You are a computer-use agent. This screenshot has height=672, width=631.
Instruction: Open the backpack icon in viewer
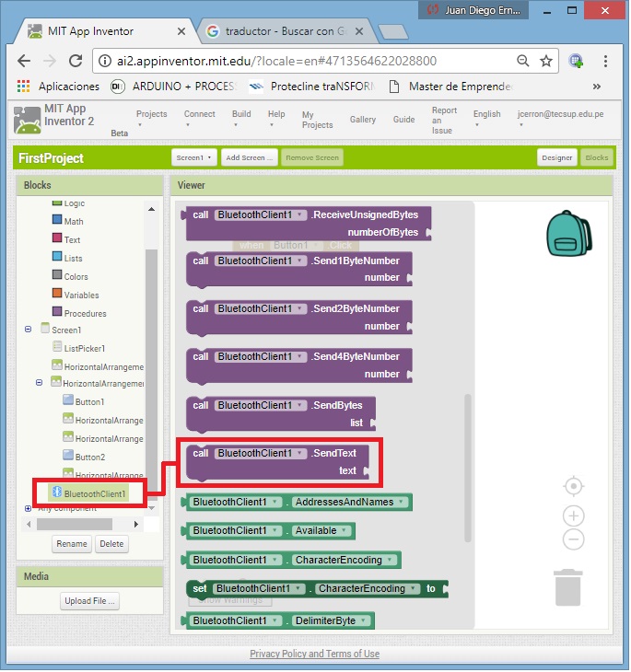pyautogui.click(x=569, y=234)
